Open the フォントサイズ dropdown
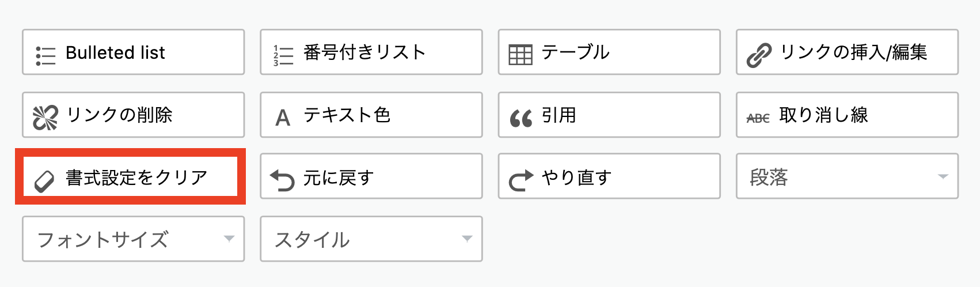980x287 pixels. coord(134,239)
